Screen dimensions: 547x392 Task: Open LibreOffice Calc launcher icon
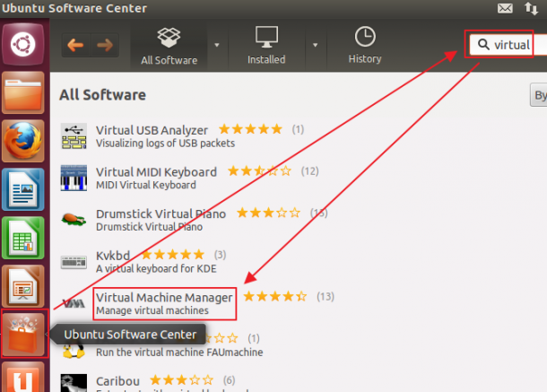pos(23,238)
